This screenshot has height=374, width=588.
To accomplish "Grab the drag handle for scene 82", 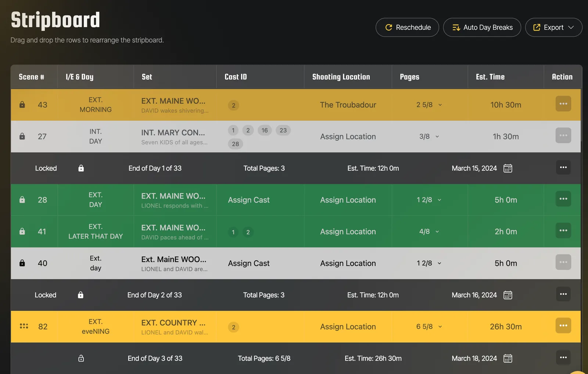I will pos(24,326).
